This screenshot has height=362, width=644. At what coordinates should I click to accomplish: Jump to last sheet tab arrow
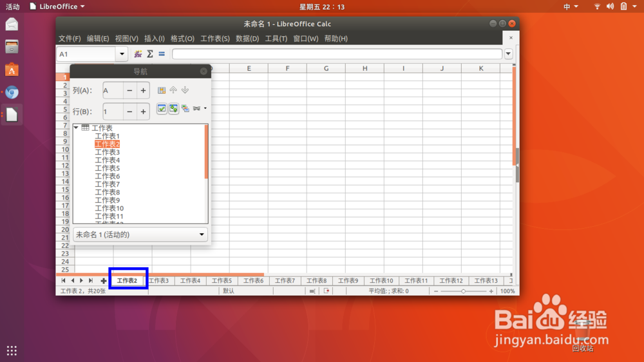click(91, 281)
